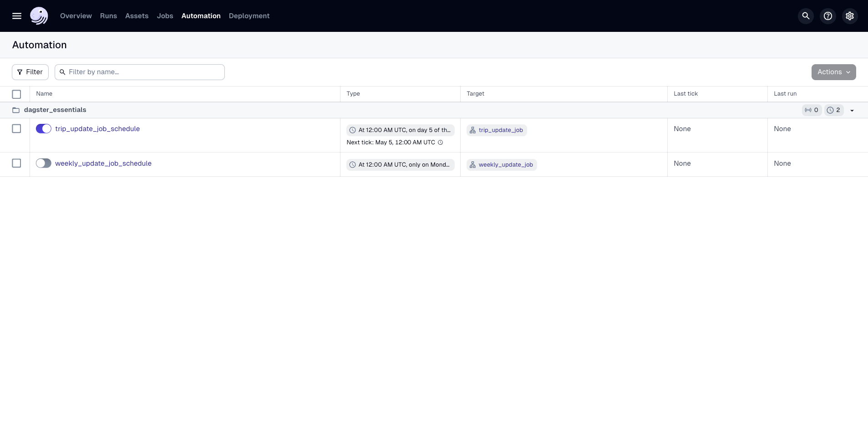
Task: Open the Deployment page
Action: tap(249, 15)
